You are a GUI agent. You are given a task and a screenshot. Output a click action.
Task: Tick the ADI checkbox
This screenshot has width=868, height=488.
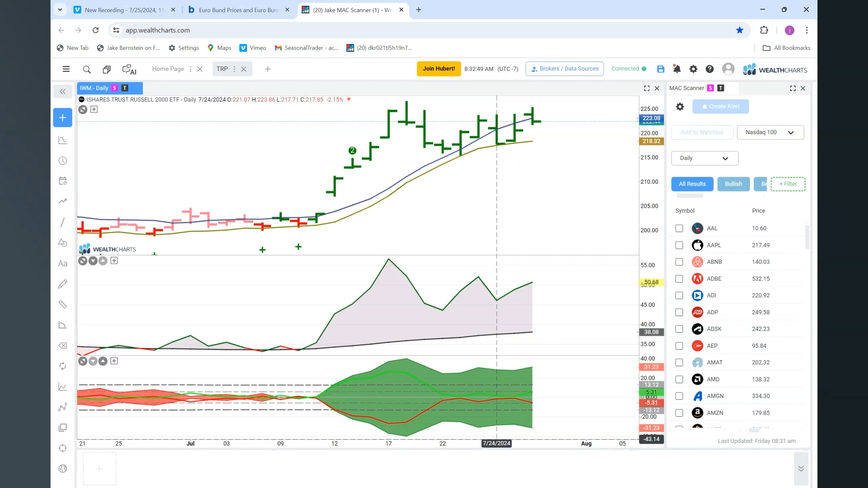click(x=679, y=296)
